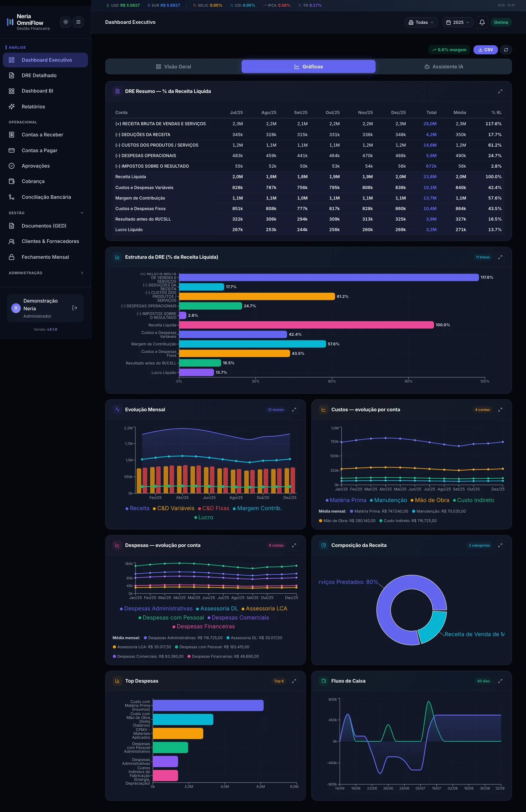This screenshot has height=812, width=526.
Task: Expand the Administração sidebar section
Action: [x=45, y=273]
